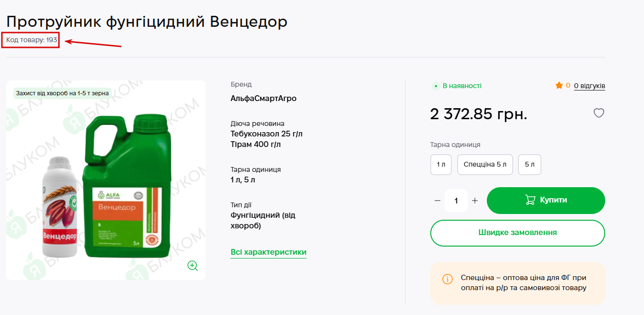Select the 5 л packaging option
This screenshot has width=644, height=315.
(x=529, y=165)
